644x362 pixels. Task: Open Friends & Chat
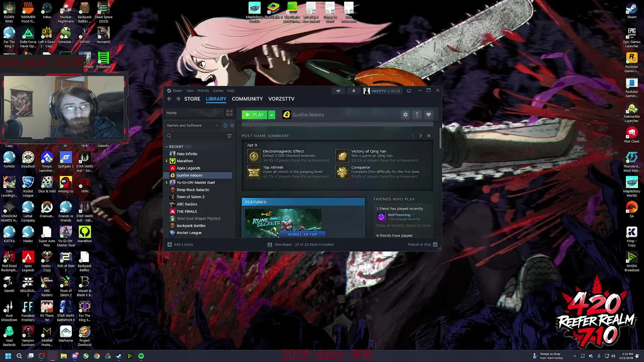(x=423, y=244)
